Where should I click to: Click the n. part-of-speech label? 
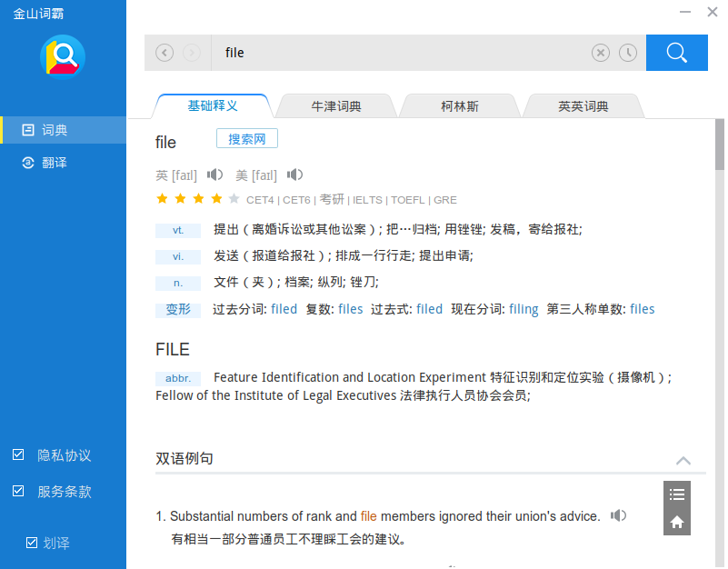(x=178, y=283)
